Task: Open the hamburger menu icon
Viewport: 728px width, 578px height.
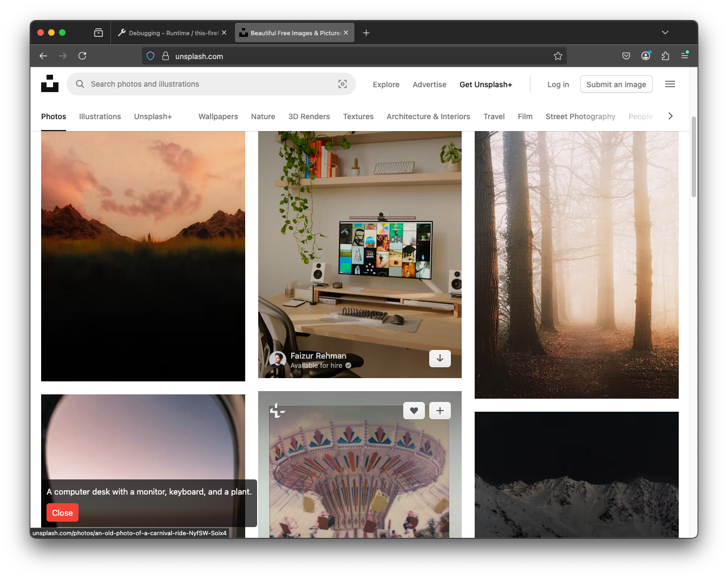Action: coord(670,84)
